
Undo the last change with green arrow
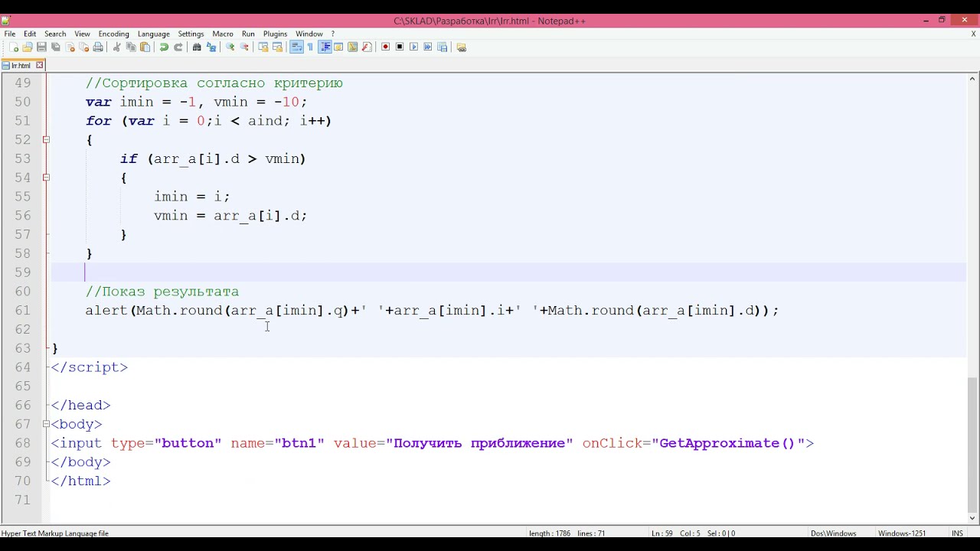(x=164, y=47)
